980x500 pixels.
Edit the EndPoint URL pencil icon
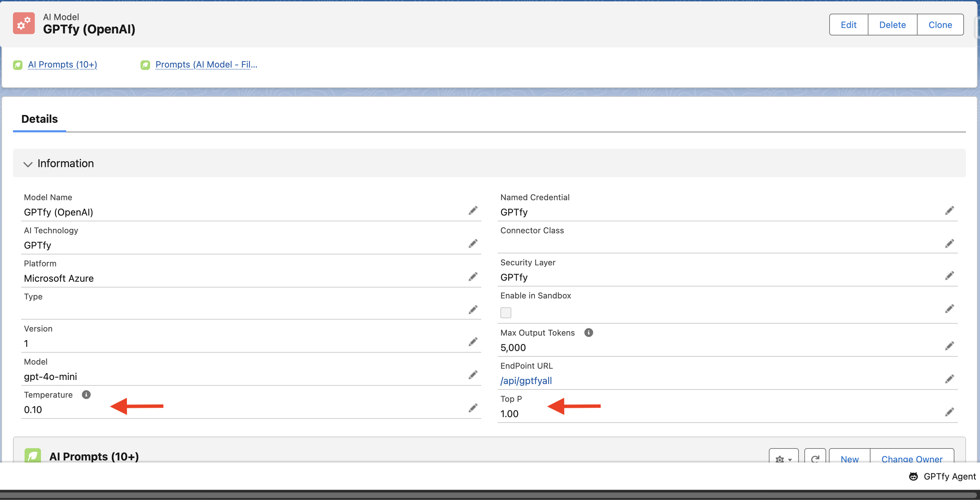coord(949,379)
